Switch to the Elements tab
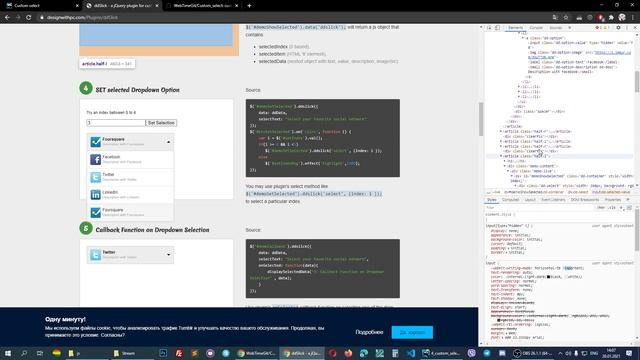640x360 pixels. pyautogui.click(x=516, y=28)
